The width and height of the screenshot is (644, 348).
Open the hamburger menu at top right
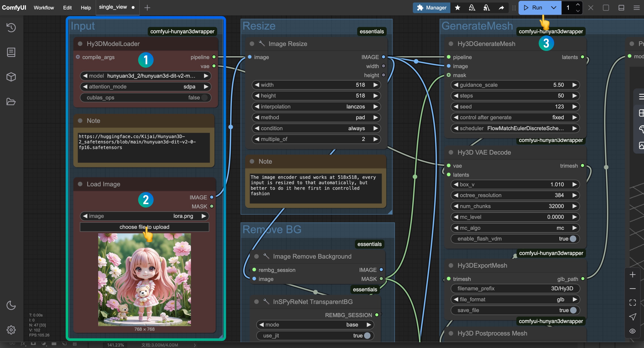point(636,8)
